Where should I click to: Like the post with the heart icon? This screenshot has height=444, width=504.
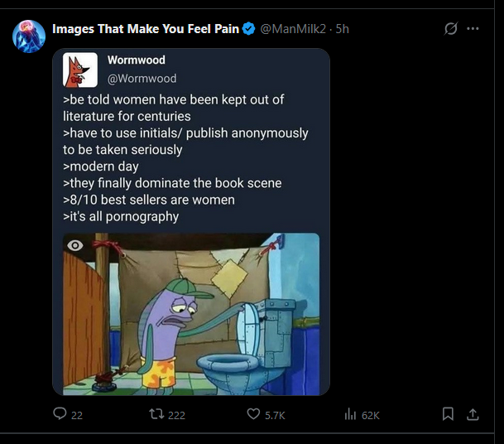point(253,414)
